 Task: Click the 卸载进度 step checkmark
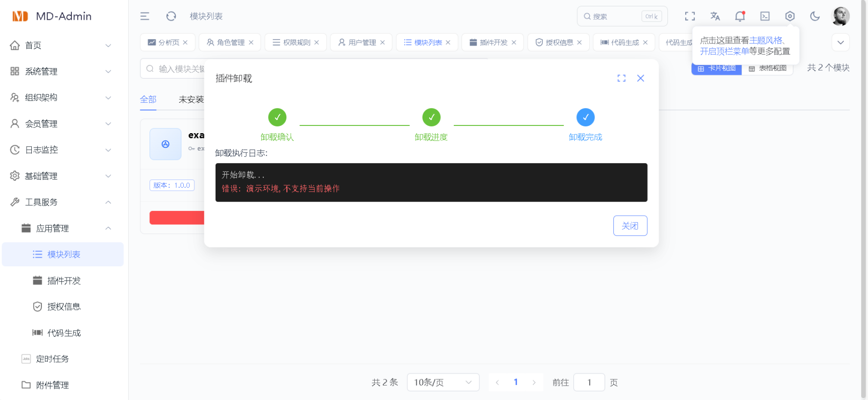click(x=432, y=117)
